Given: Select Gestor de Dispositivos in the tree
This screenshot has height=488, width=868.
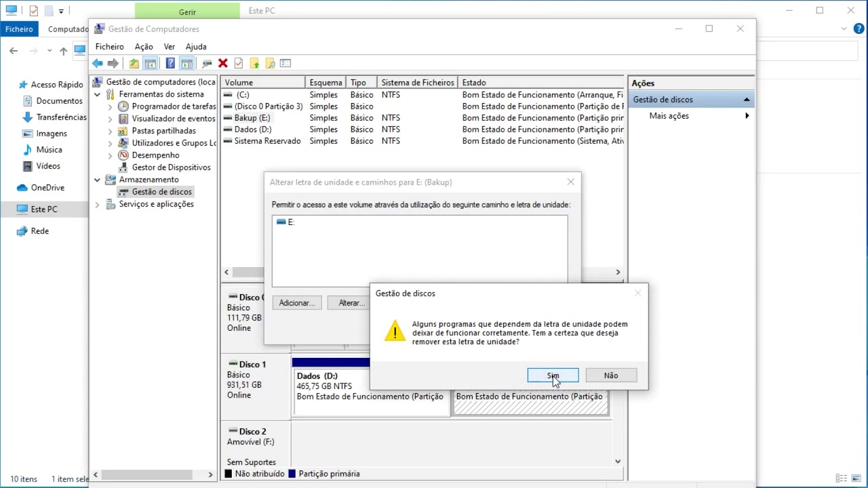Looking at the screenshot, I should click(x=171, y=167).
